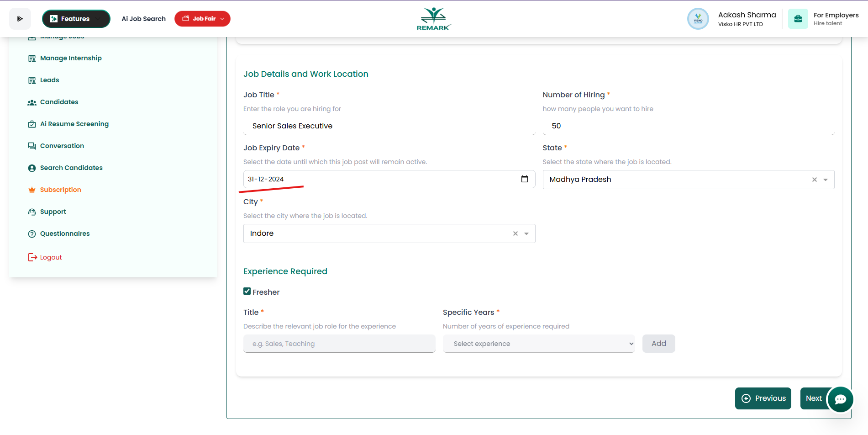Screen dimensions: 868x435
Task: Clear the Indore city selection
Action: [515, 233]
